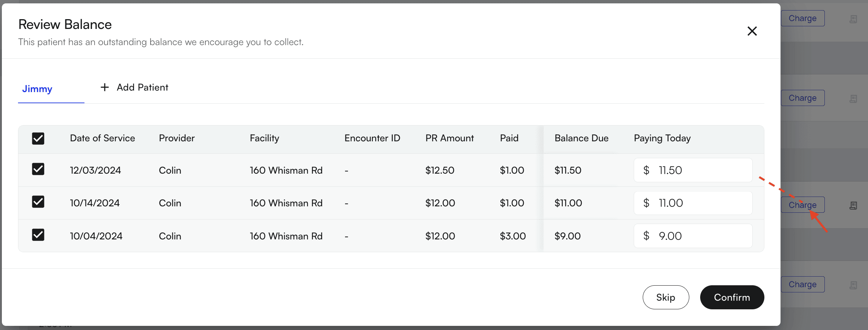Click the Paying Today column header
The image size is (868, 330).
coord(662,138)
